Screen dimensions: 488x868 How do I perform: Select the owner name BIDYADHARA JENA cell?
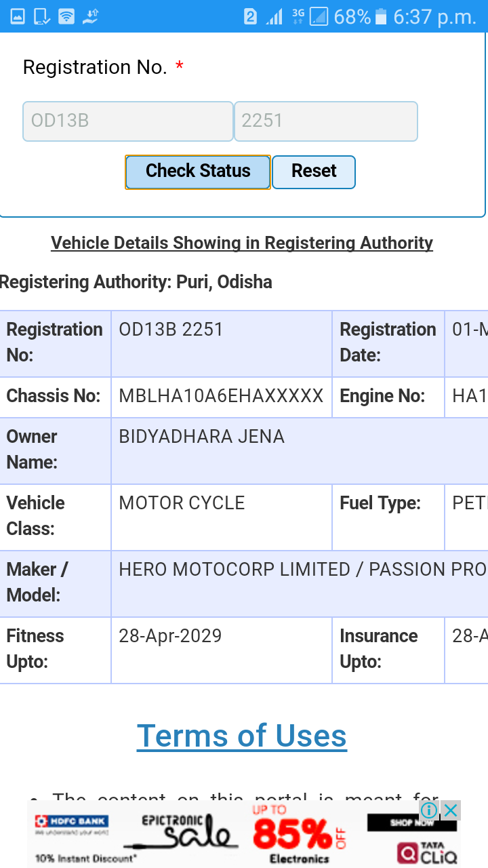coord(300,450)
